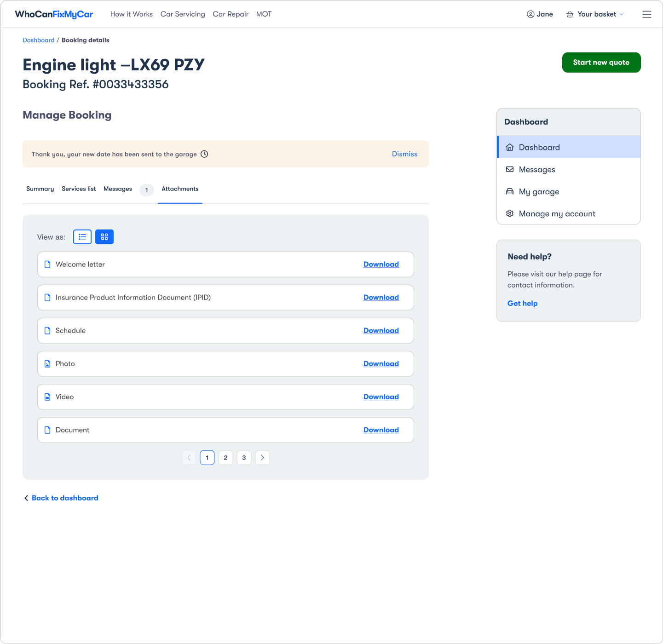Image resolution: width=663 pixels, height=644 pixels.
Task: Go to previous attachments page arrow
Action: pyautogui.click(x=189, y=458)
